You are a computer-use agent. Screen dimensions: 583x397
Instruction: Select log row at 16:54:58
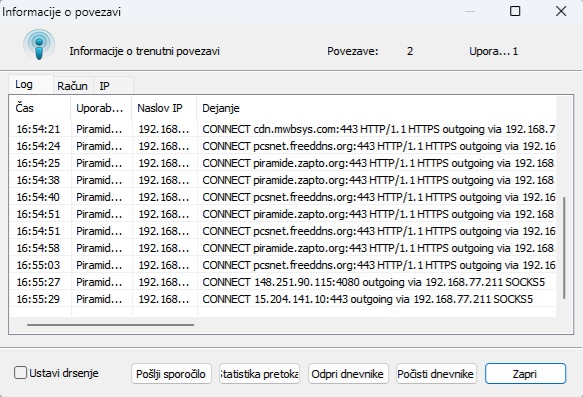pos(283,248)
